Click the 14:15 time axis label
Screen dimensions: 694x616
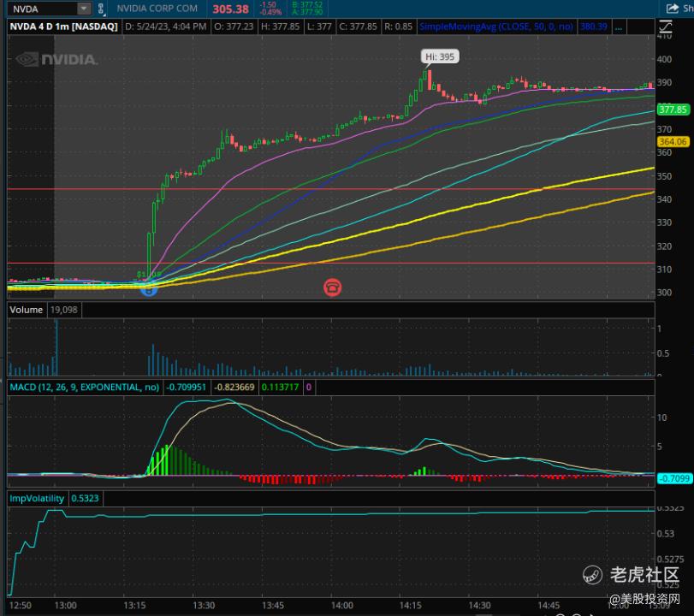pos(411,606)
